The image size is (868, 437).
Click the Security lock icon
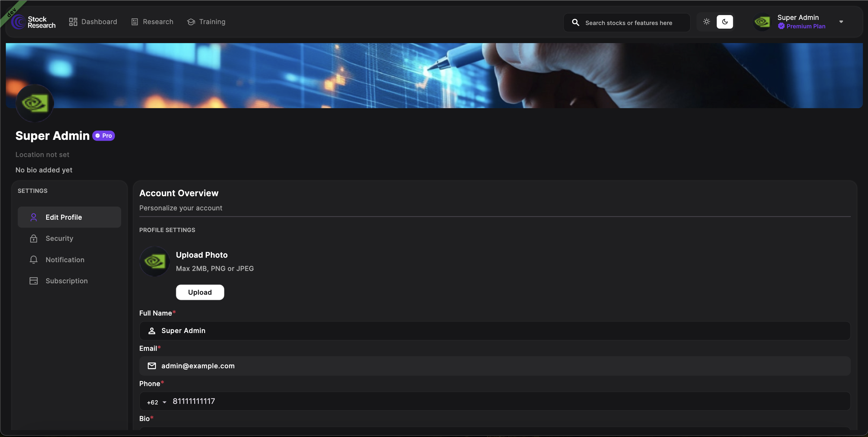34,238
